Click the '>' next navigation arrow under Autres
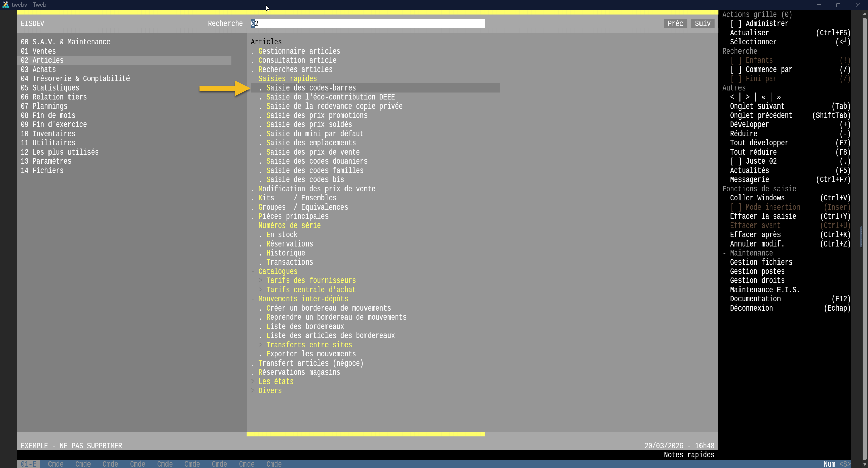 (x=748, y=97)
